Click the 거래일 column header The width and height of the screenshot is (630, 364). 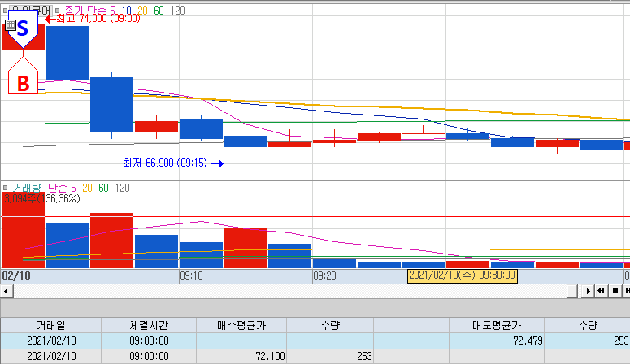click(50, 325)
